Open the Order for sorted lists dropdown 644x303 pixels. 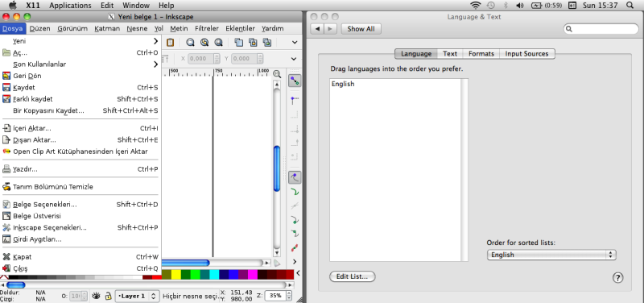551,255
